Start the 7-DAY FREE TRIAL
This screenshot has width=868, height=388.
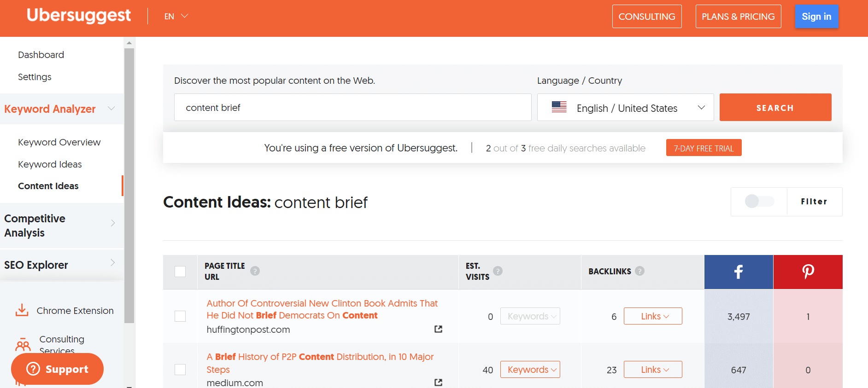[x=704, y=148]
